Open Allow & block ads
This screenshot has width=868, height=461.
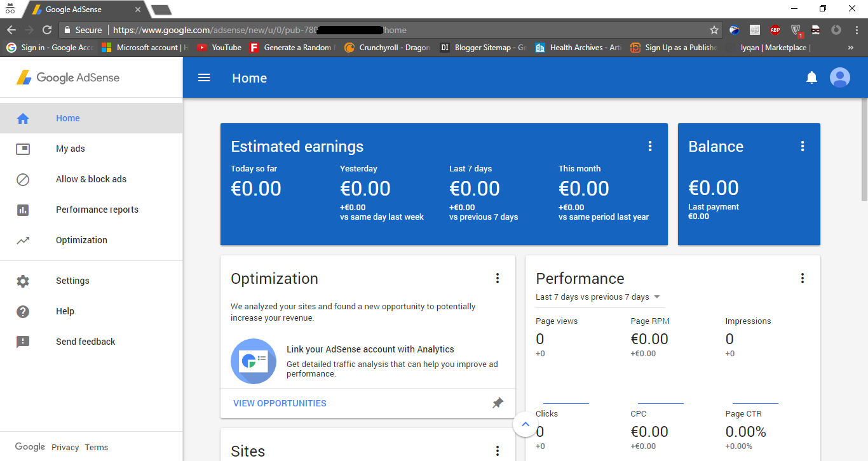coord(92,179)
